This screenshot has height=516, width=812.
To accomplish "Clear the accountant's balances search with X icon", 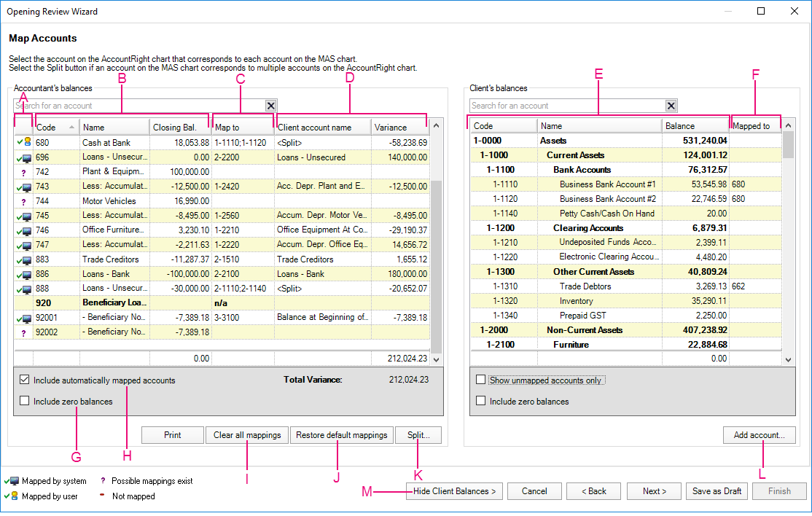I will [x=270, y=106].
